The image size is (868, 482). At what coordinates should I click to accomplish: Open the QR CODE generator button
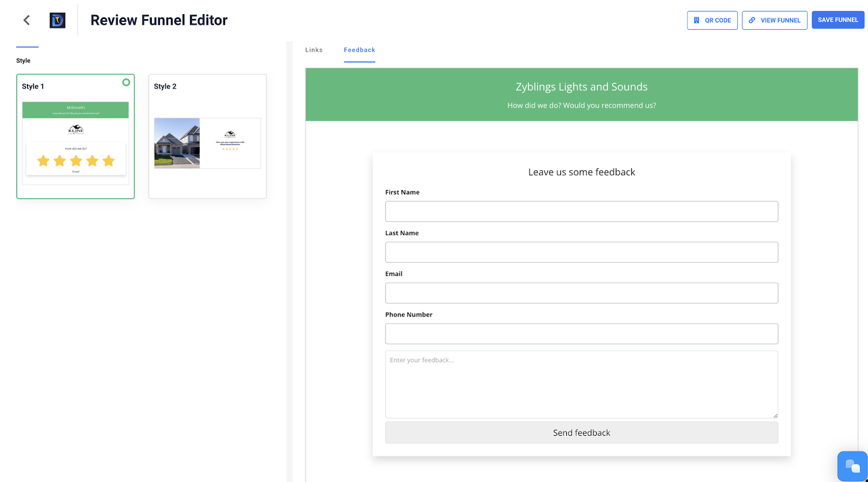(712, 20)
